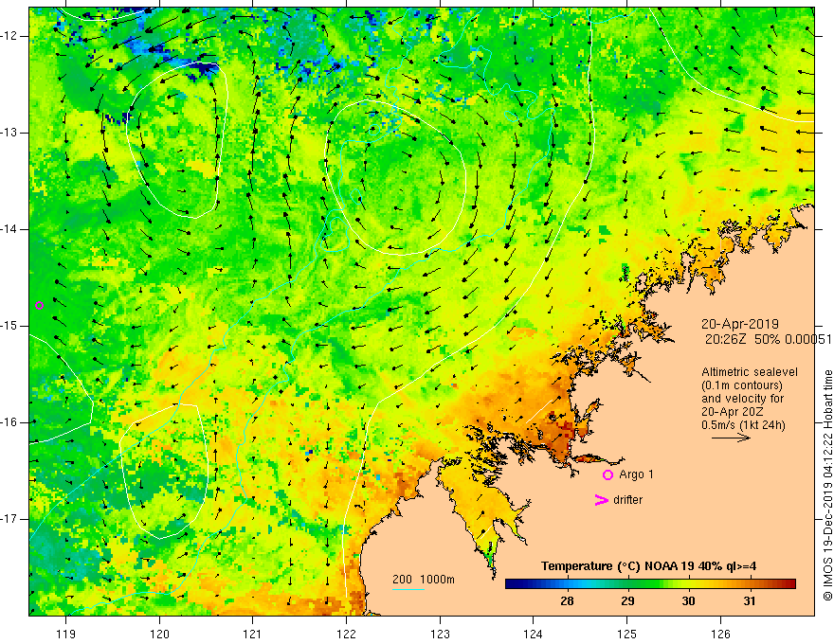The height and width of the screenshot is (644, 834).
Task: Click the 'Temperature (°C) NOAA 19 40% ql>=4' title
Action: click(649, 566)
